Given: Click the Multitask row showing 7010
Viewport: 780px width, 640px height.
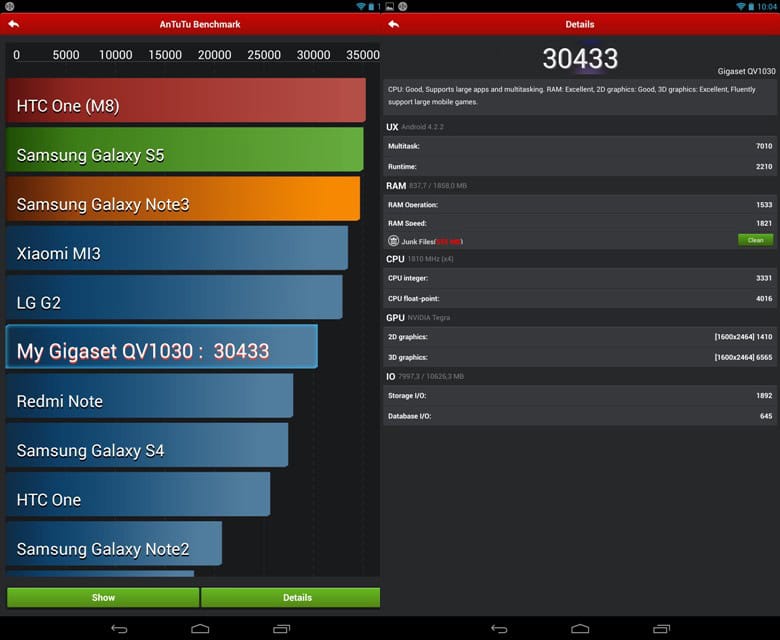Looking at the screenshot, I should point(580,146).
